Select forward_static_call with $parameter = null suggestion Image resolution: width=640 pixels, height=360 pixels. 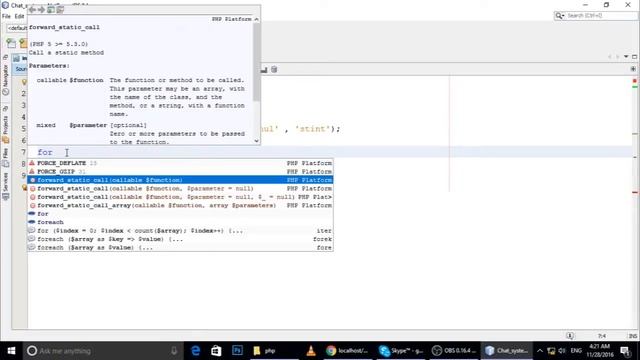(x=180, y=189)
